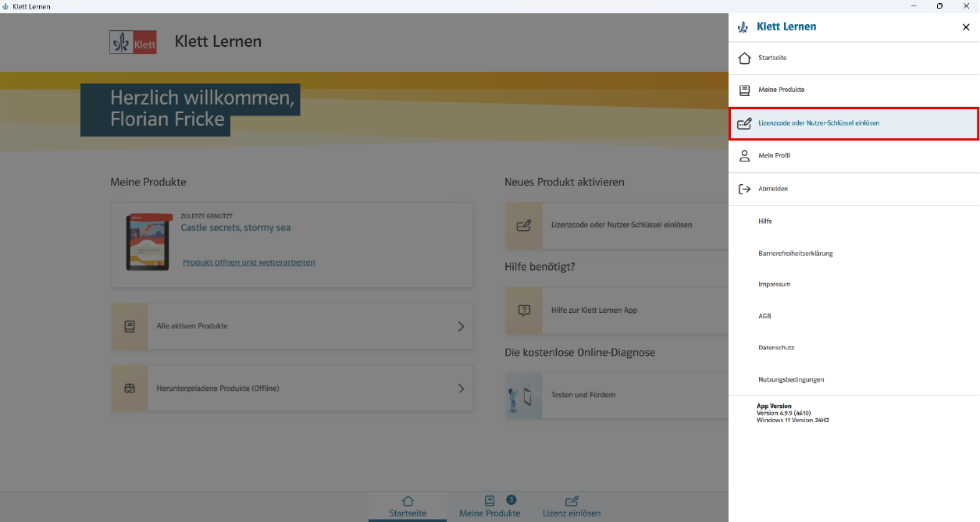Click the Abmelden logout arrow icon

pyautogui.click(x=744, y=189)
